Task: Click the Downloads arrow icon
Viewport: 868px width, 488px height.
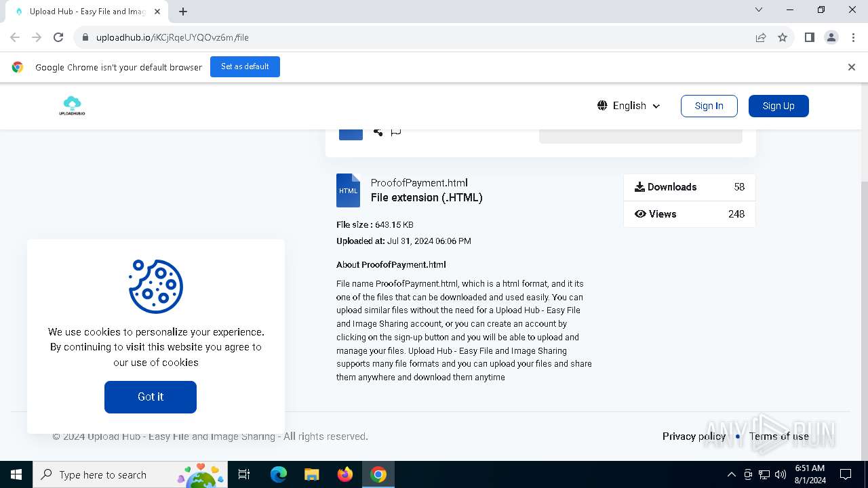Action: 639,187
